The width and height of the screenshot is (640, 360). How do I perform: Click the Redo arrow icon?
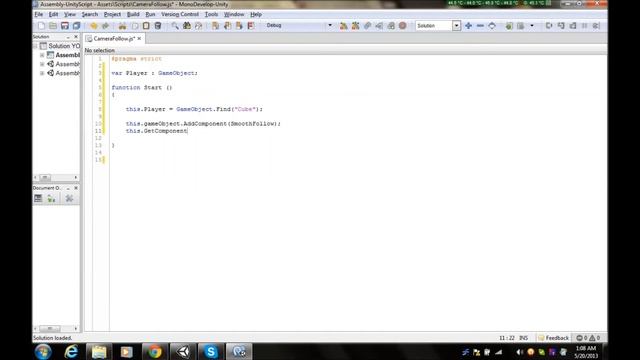coord(105,26)
